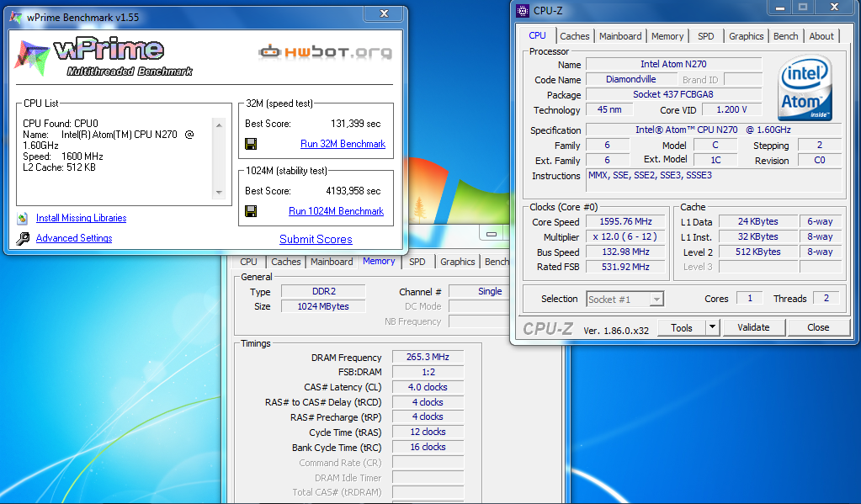Click the 'Intel Atom N270' name field

click(674, 64)
